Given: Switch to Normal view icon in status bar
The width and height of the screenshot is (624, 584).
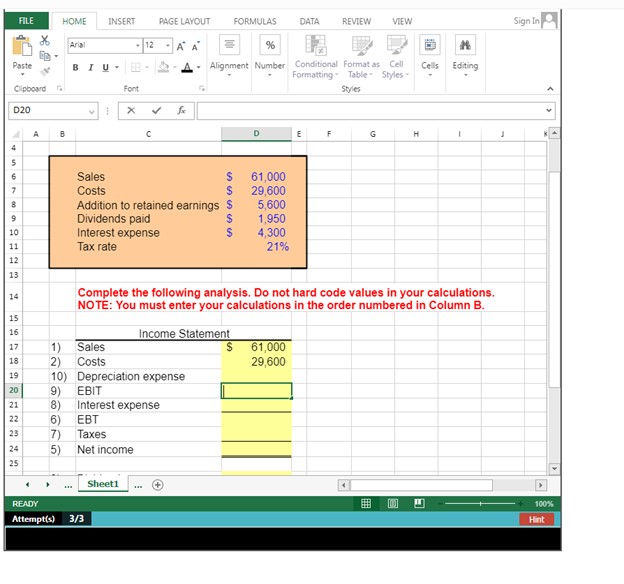Looking at the screenshot, I should [366, 504].
